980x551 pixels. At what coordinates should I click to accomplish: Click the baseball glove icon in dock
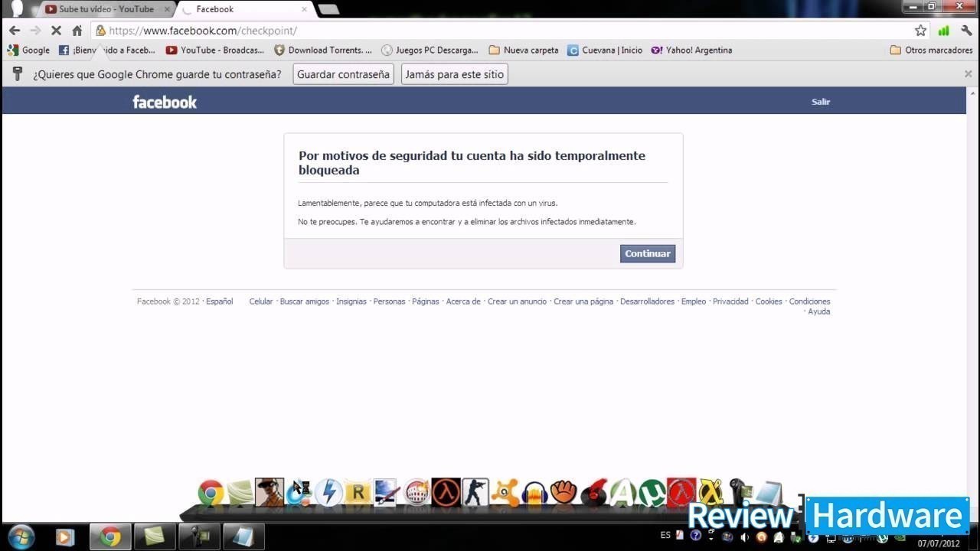pyautogui.click(x=563, y=493)
